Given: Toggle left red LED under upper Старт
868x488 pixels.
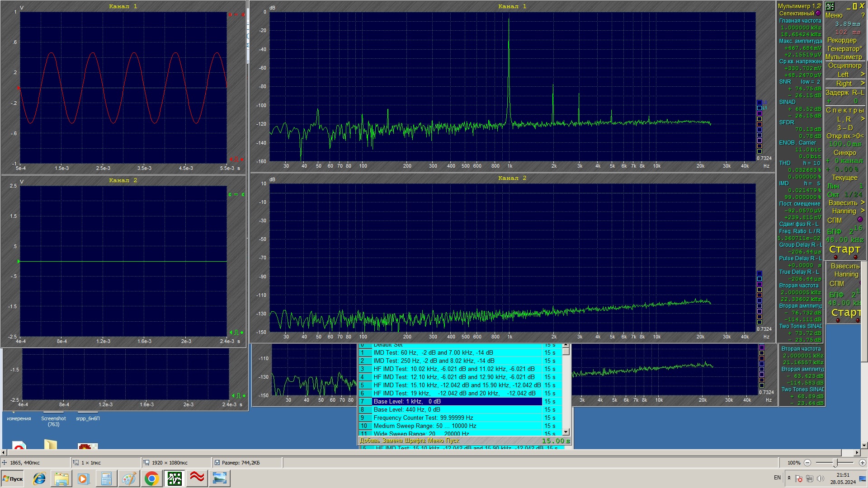Looking at the screenshot, I should (x=835, y=258).
